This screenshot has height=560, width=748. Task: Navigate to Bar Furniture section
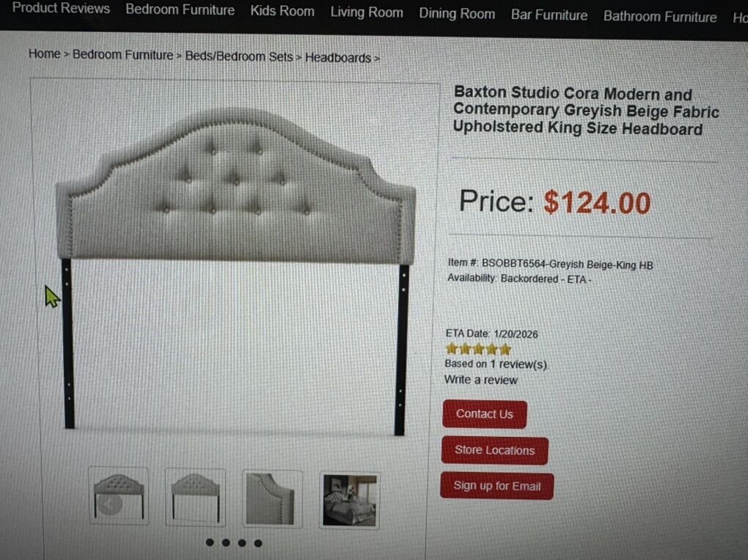click(x=549, y=15)
